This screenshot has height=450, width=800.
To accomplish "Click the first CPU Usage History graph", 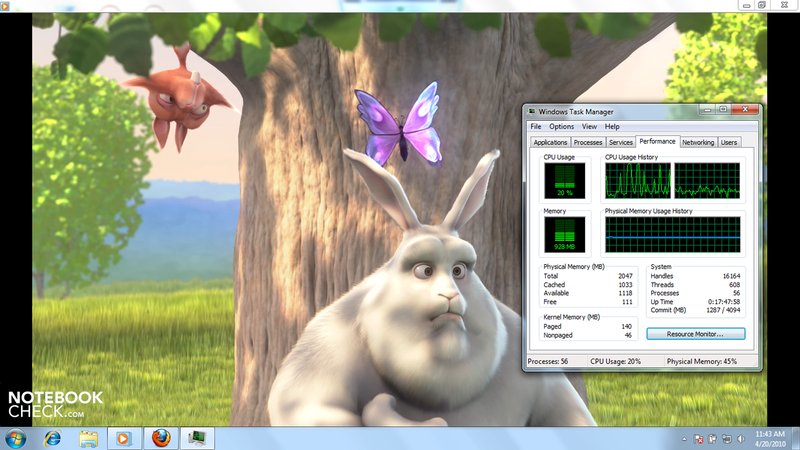I will click(638, 181).
